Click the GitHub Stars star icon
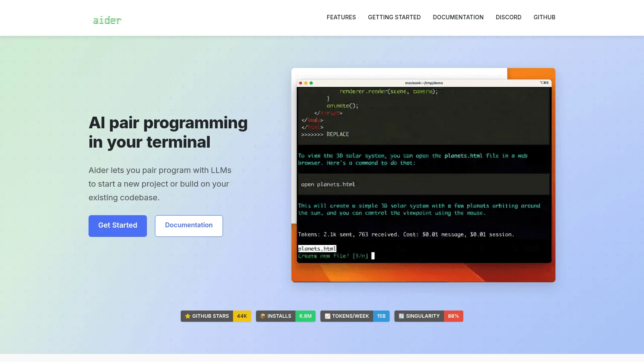Image resolution: width=644 pixels, height=362 pixels. click(x=188, y=316)
